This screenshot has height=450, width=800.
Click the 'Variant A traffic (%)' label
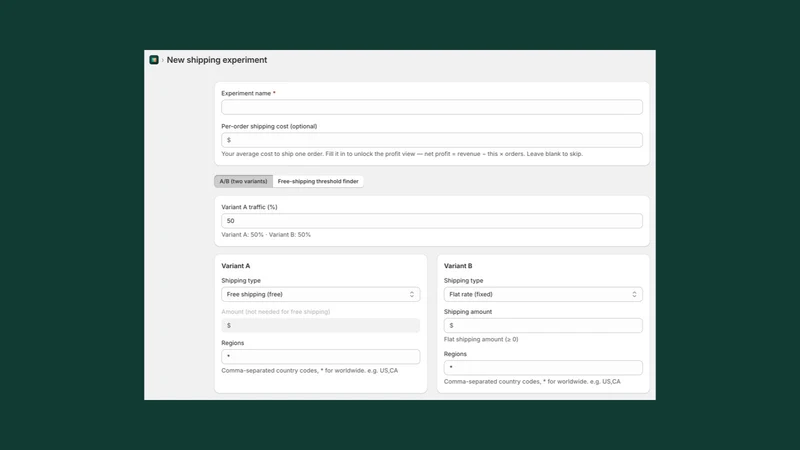pos(249,207)
